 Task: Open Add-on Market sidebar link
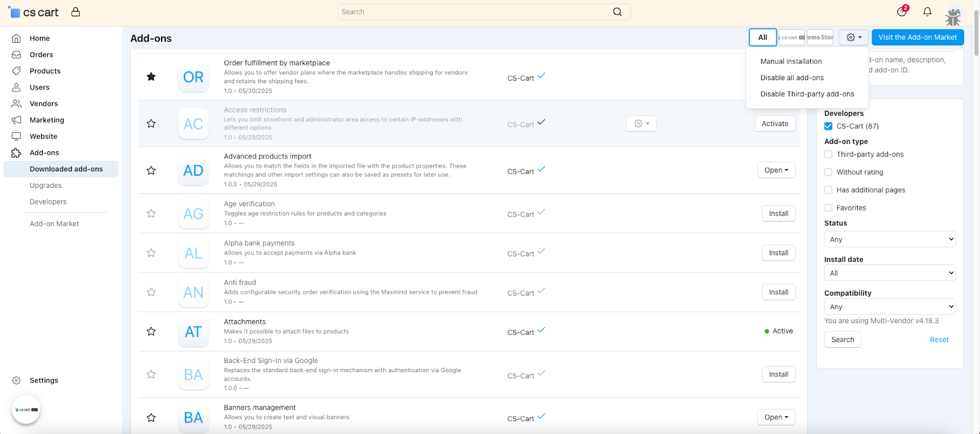coord(55,224)
